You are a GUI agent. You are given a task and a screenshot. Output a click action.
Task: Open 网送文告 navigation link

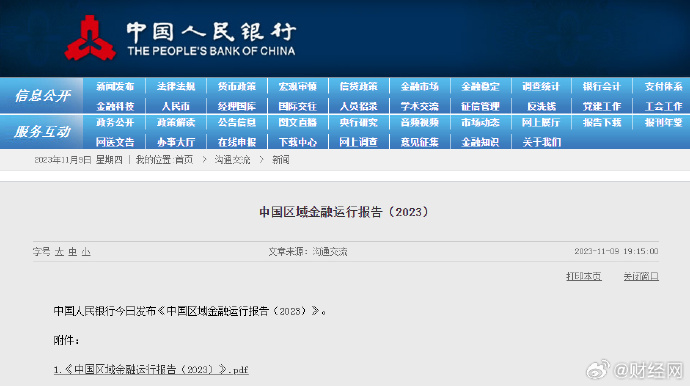[115, 142]
